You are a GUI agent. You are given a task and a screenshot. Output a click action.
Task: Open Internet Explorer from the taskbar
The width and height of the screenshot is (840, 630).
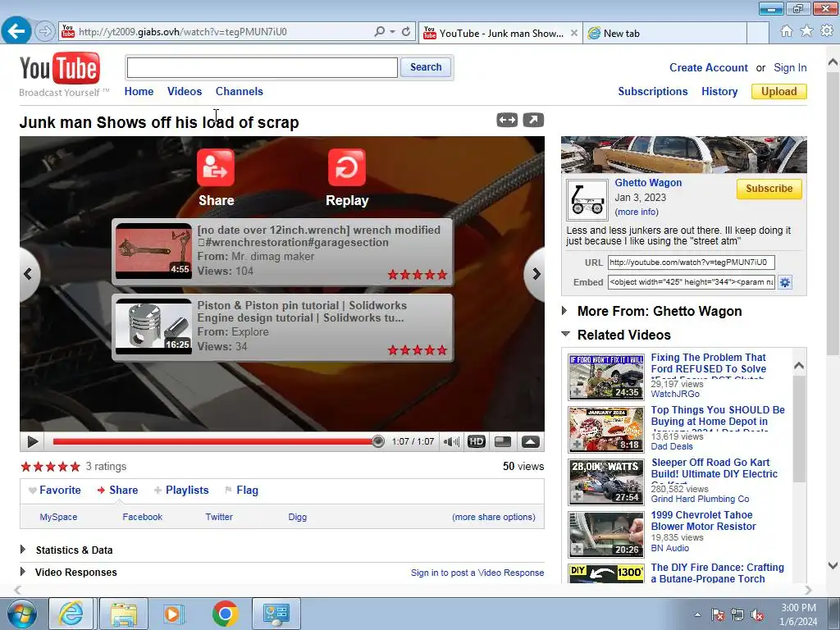click(x=71, y=614)
